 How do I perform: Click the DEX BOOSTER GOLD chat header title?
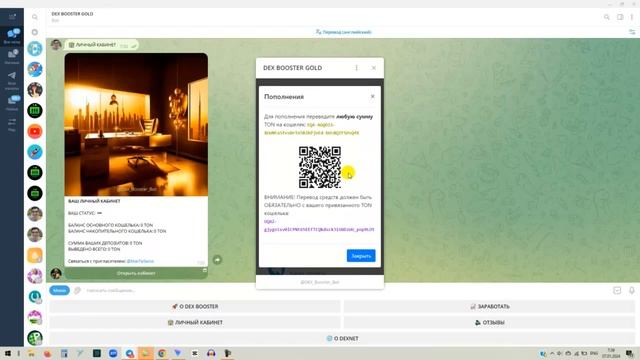[x=72, y=14]
